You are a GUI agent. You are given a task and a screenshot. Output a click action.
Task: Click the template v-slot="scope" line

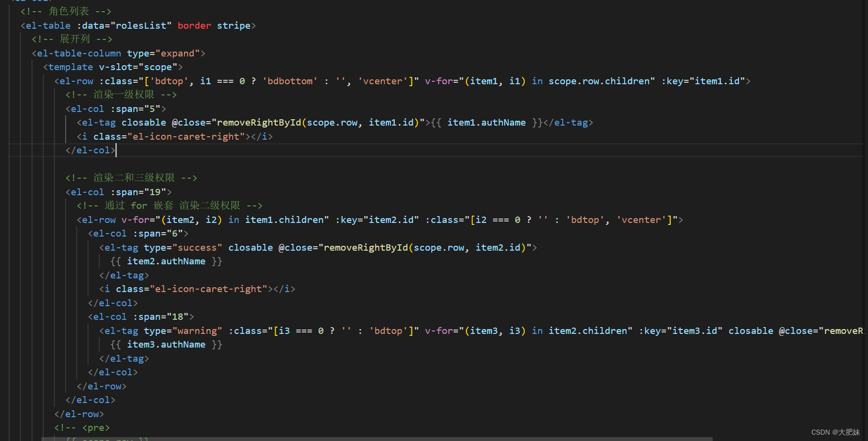[x=113, y=67]
